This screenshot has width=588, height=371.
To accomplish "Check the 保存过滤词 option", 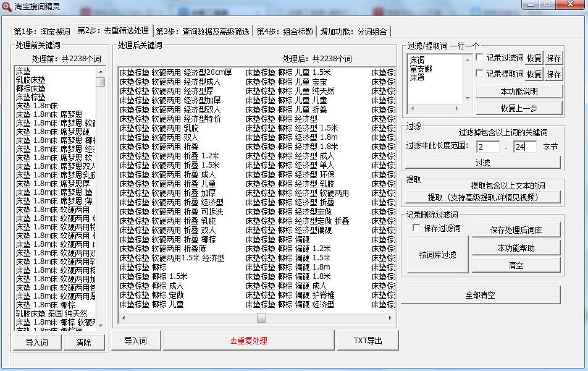I will 416,228.
